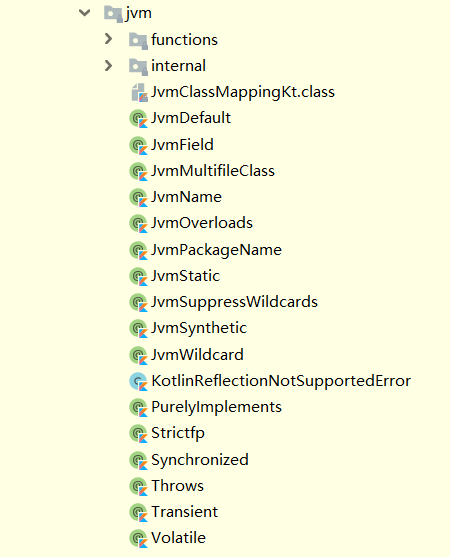
Task: Click the JvmWildcard annotation icon
Action: point(139,355)
